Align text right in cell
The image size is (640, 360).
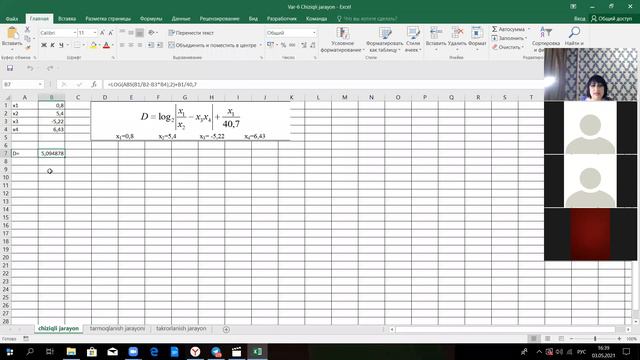pyautogui.click(x=140, y=45)
